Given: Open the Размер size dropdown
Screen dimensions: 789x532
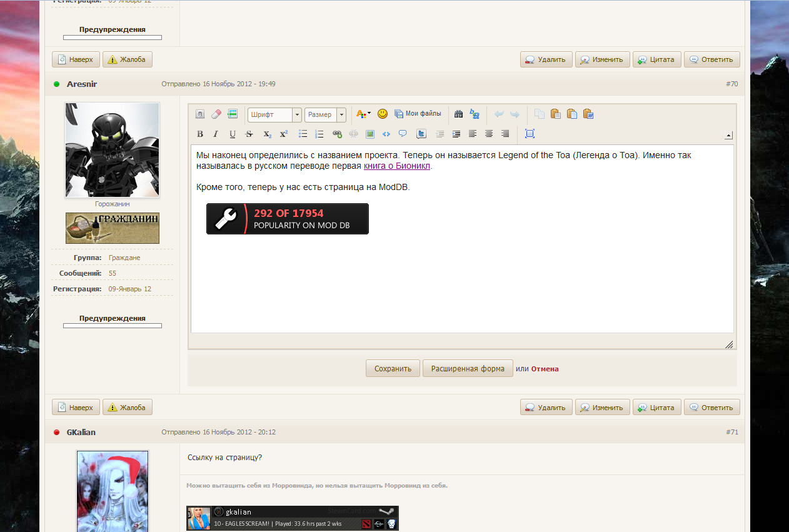Looking at the screenshot, I should (325, 114).
